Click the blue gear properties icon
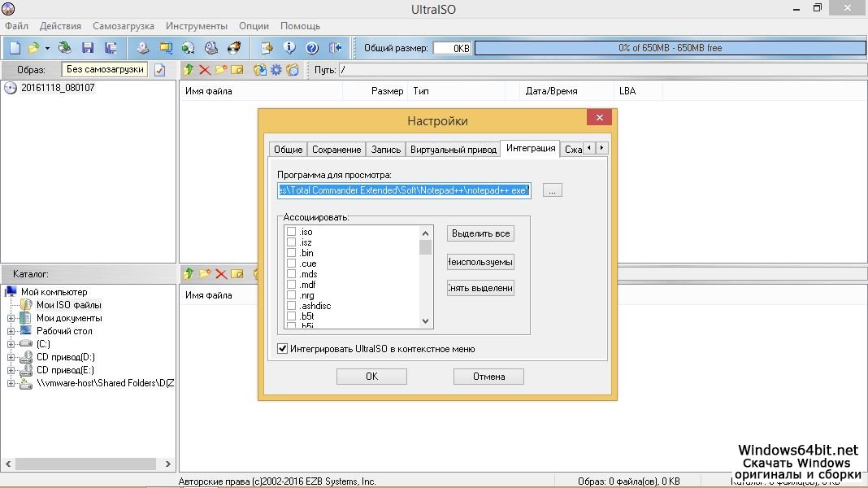868x488 pixels. 276,70
